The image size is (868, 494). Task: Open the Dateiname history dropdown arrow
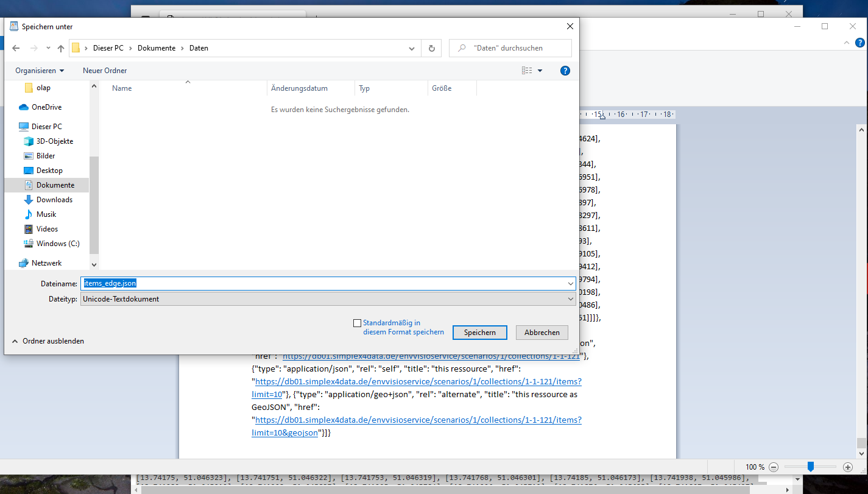click(570, 283)
